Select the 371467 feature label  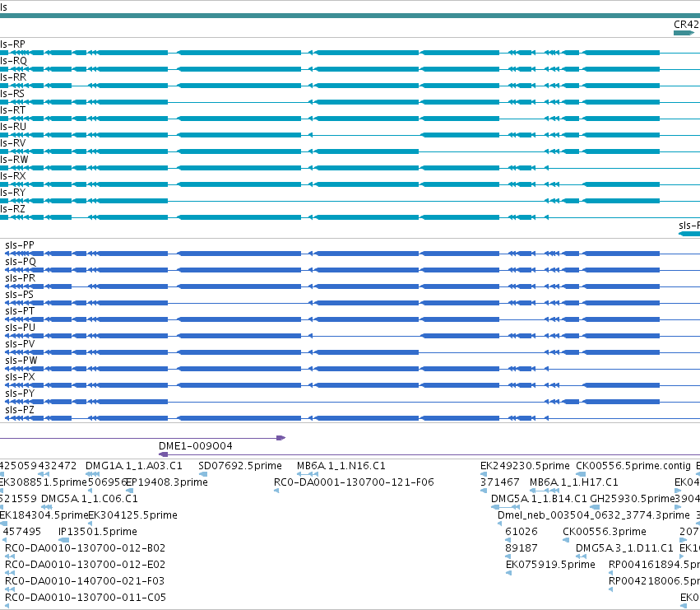(500, 482)
